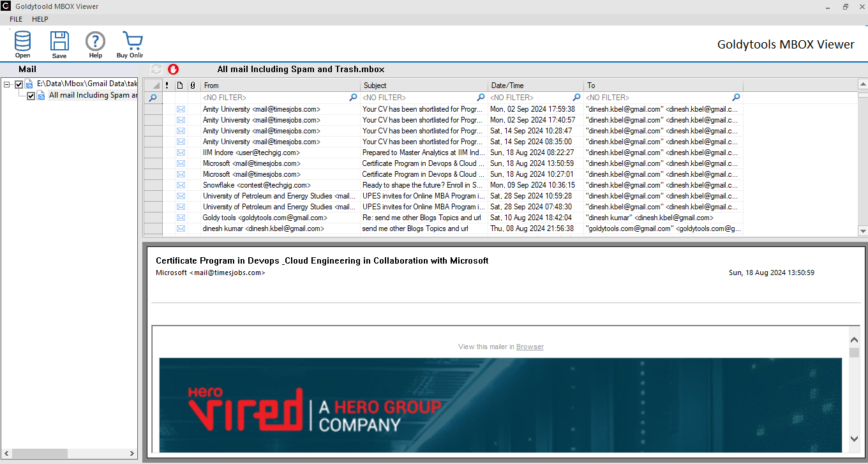Click the document type column header

[x=180, y=86]
